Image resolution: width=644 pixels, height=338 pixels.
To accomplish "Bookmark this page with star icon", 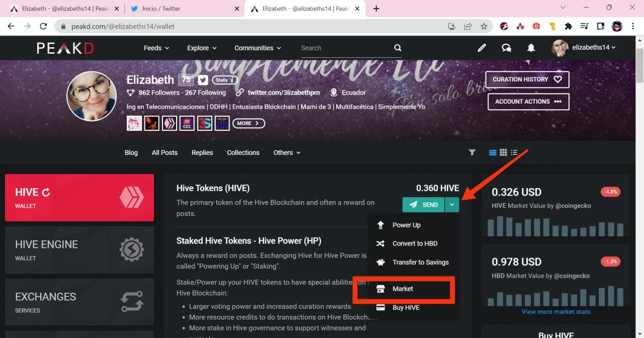I will coord(484,26).
